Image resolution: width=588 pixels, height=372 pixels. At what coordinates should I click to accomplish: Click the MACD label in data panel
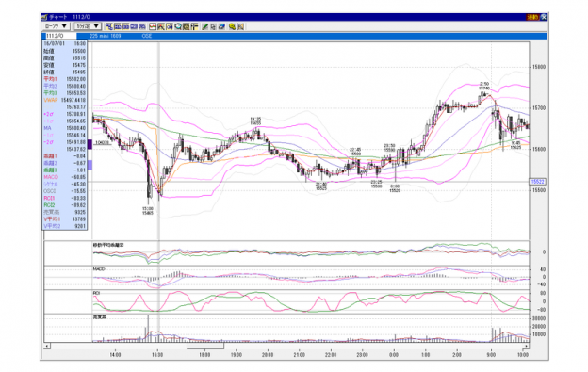click(51, 177)
